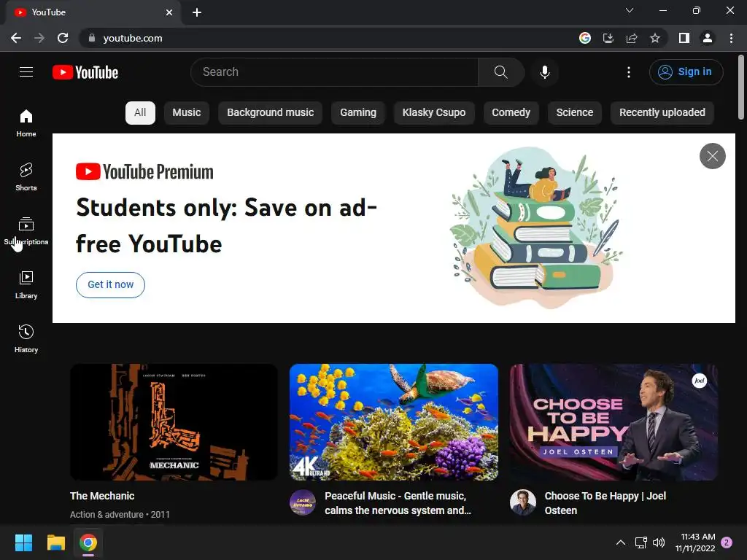747x560 pixels.
Task: Open File Explorer from taskbar
Action: (55, 542)
